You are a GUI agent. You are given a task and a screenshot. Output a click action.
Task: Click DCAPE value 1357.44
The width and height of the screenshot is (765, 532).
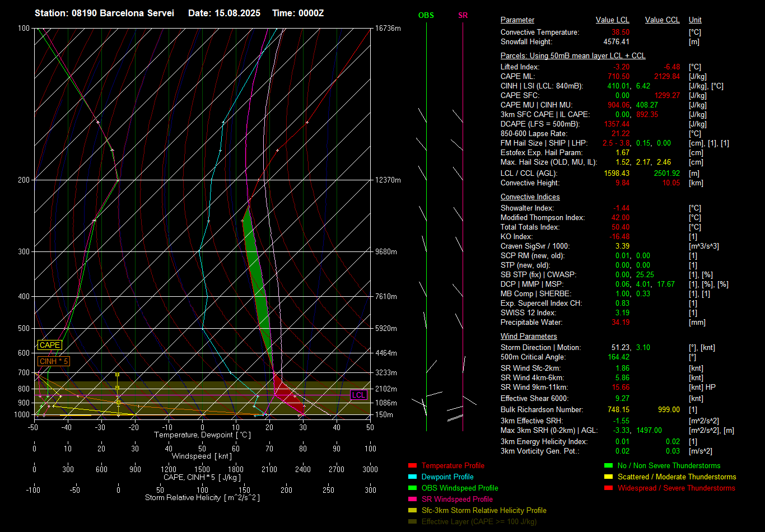pyautogui.click(x=617, y=124)
